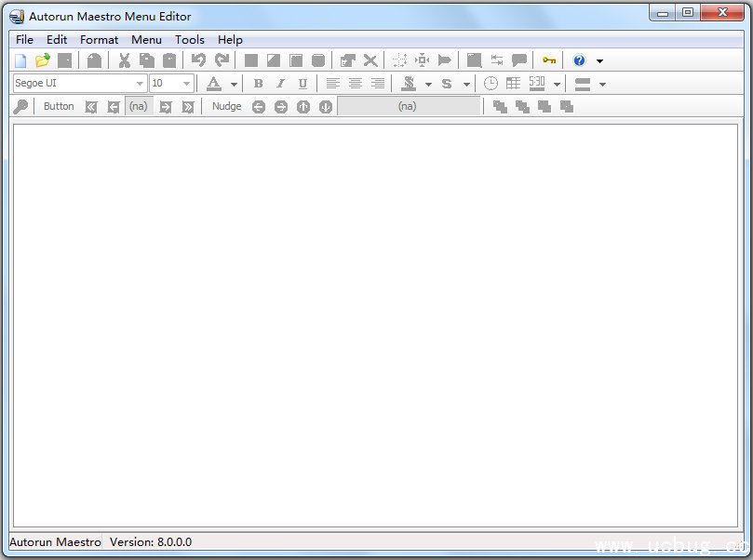Open the Tools menu

pos(189,39)
